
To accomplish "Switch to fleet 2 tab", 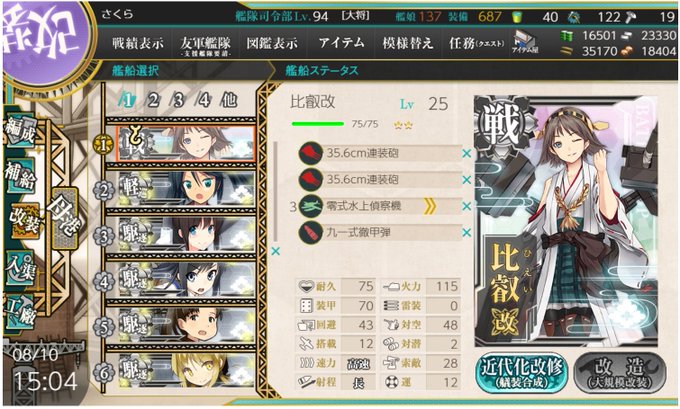I will (x=153, y=101).
